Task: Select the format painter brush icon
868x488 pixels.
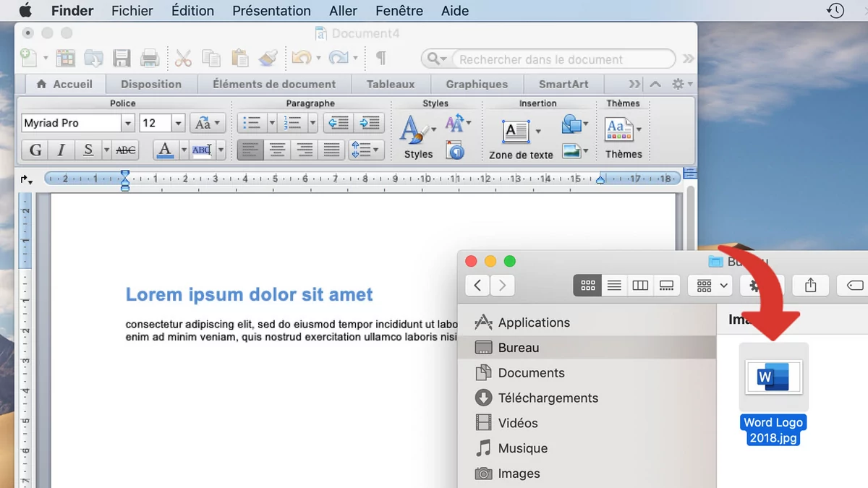Action: [268, 58]
